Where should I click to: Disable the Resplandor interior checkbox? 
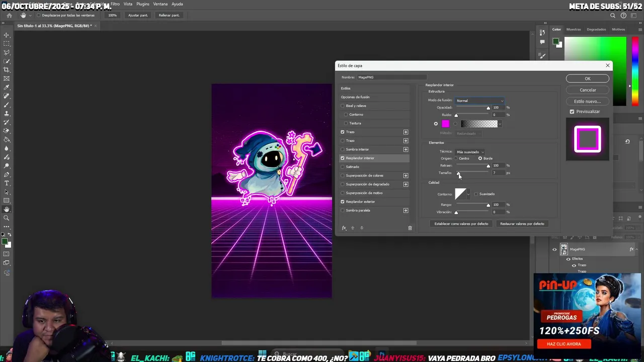(343, 158)
